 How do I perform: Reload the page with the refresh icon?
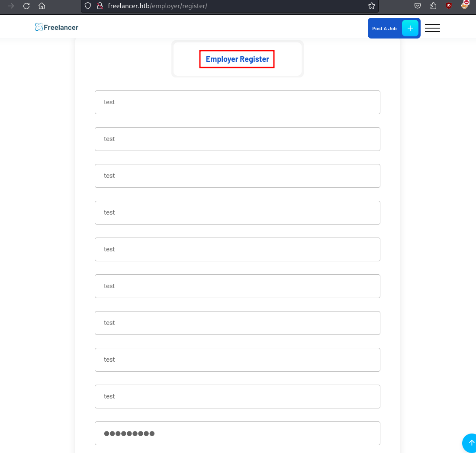26,6
